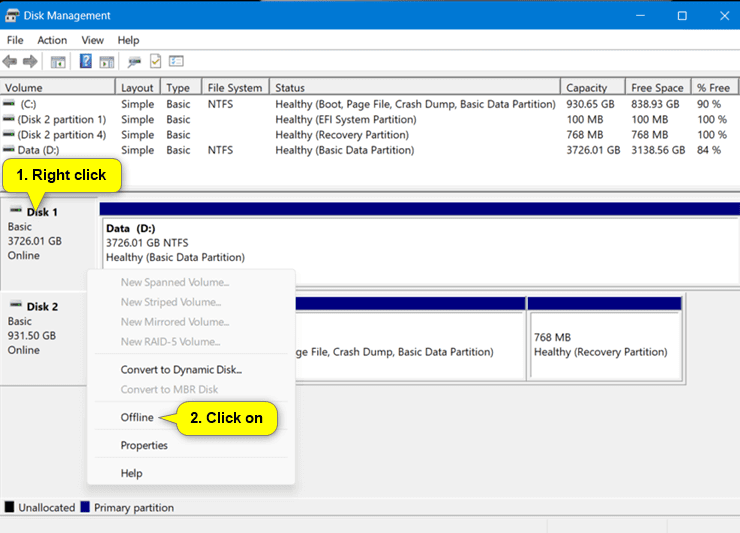Sort volumes by Capacity column header

click(586, 88)
